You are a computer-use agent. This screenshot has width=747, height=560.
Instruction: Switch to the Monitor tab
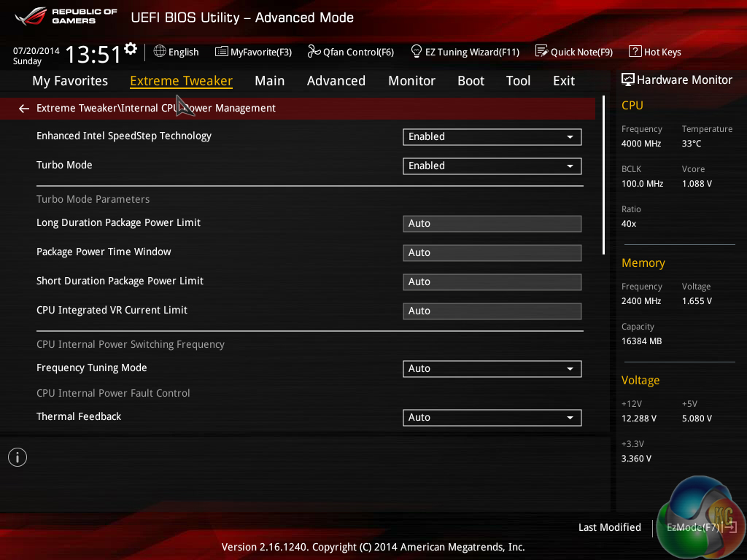point(411,81)
